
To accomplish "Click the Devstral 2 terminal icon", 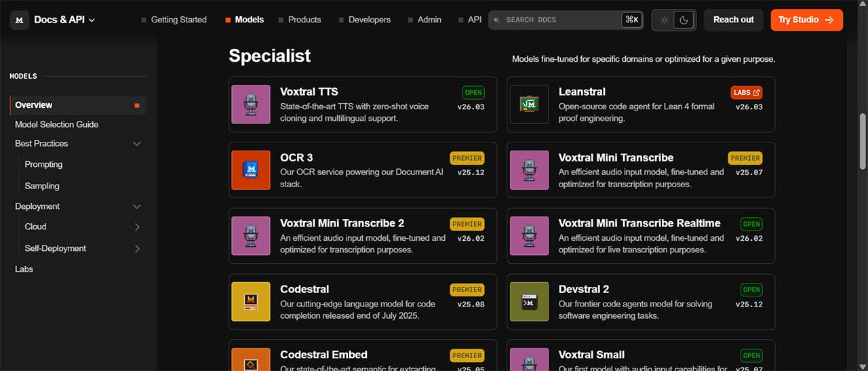I will (529, 302).
